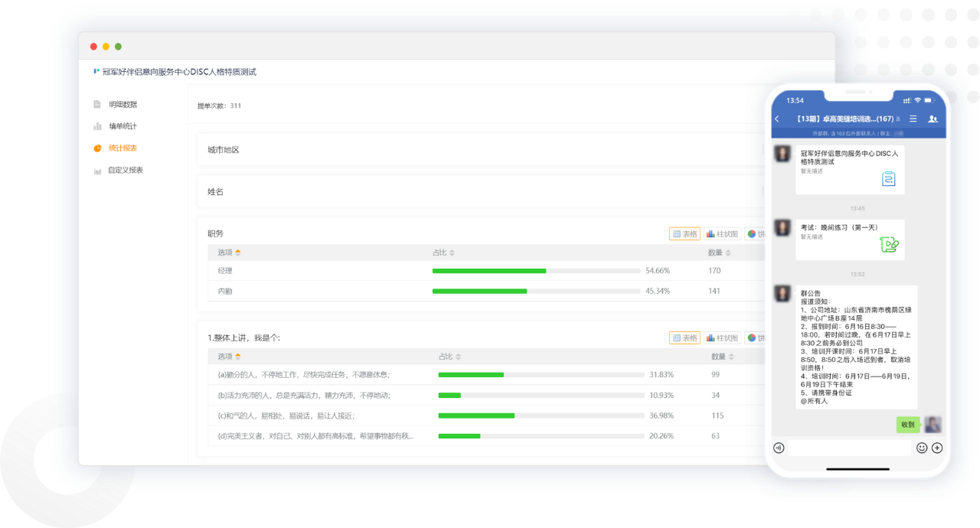Open the phone chat menu list icon
Viewport: 980px width, 528px height.
pos(913,119)
